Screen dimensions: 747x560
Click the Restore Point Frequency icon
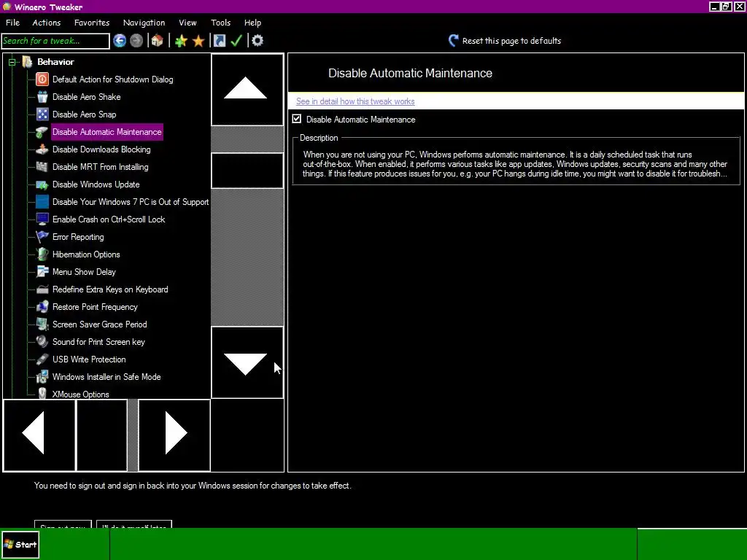pos(42,307)
